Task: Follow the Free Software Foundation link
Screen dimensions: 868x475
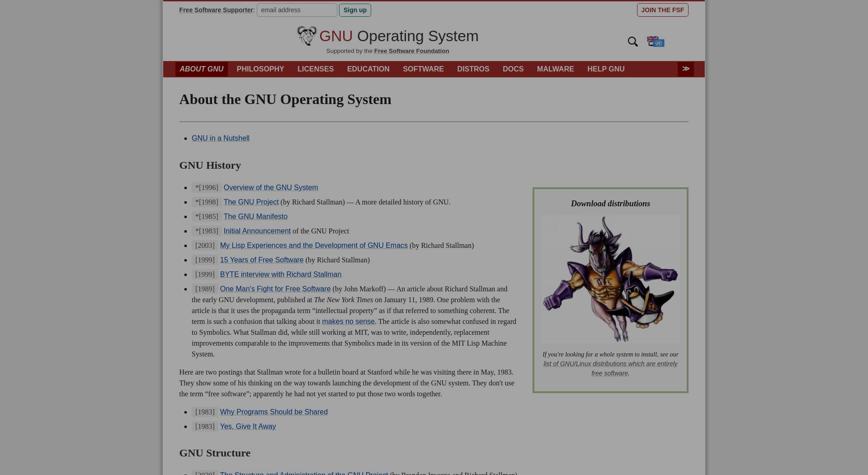Action: [x=411, y=51]
